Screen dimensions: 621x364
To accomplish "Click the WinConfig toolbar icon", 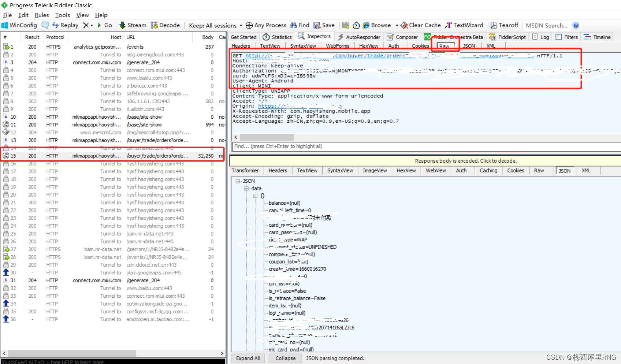I will tap(19, 25).
